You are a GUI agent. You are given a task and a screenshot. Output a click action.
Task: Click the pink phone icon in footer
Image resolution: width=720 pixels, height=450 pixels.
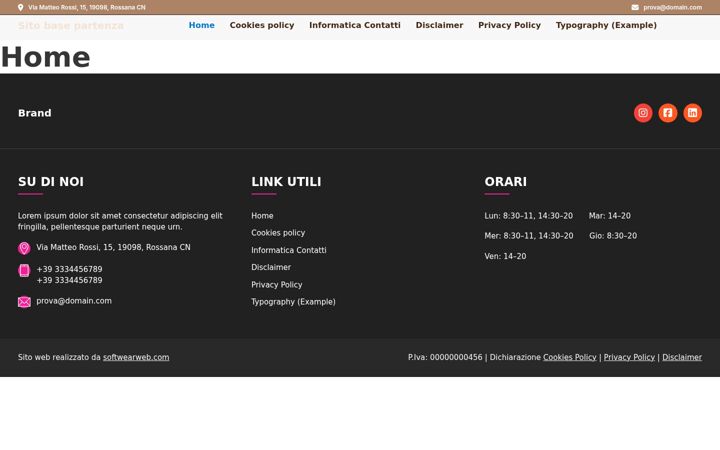(24, 270)
